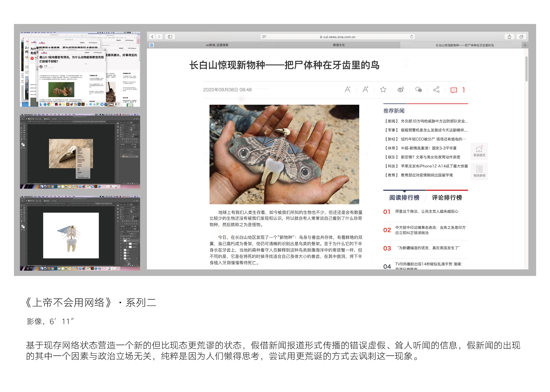Favorite the article with the star icon
This screenshot has width=550, height=392.
(x=383, y=90)
